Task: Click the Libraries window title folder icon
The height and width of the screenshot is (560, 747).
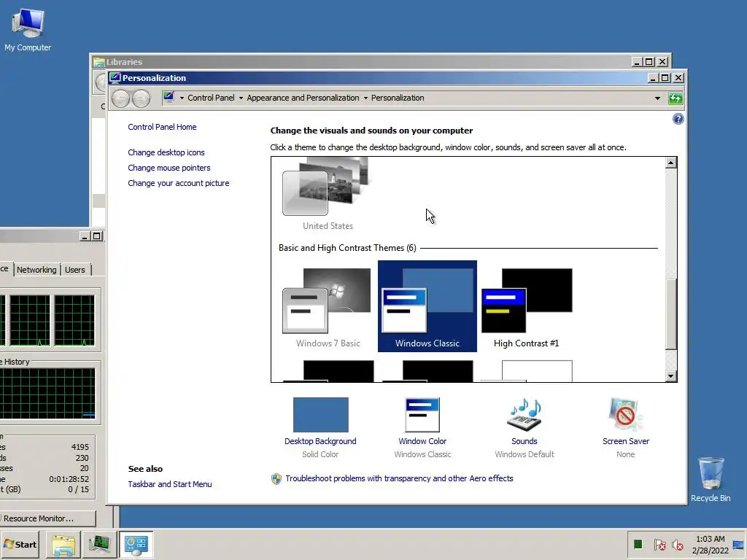Action: [99, 62]
